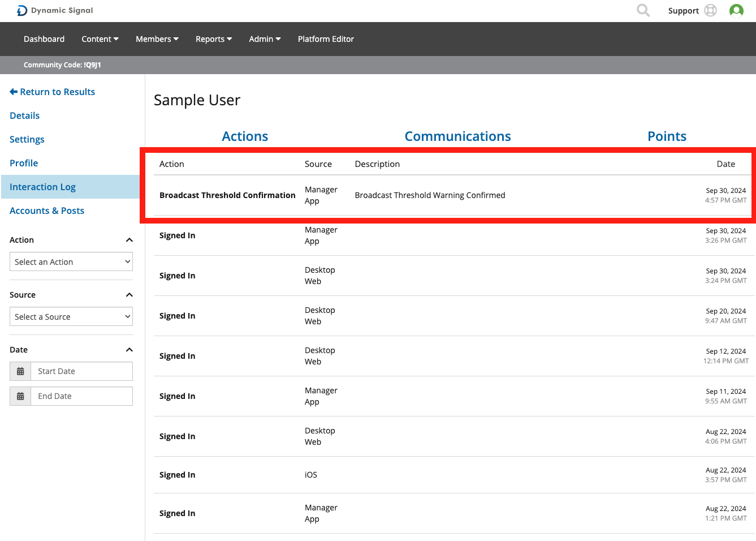This screenshot has width=756, height=541.
Task: Click the Start Date calendar icon
Action: (20, 371)
